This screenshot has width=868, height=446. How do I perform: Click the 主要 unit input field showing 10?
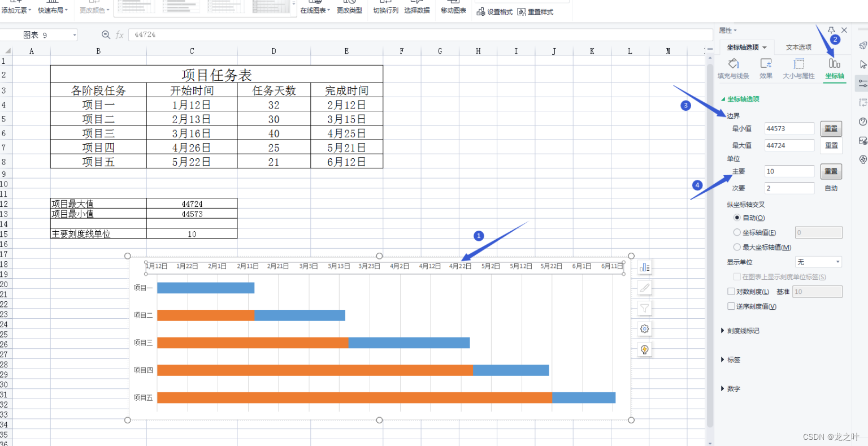click(x=789, y=171)
